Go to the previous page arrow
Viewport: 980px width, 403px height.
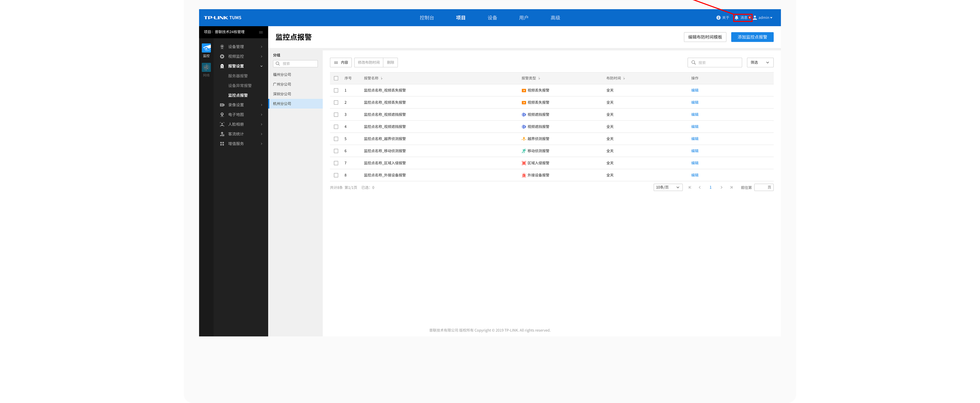(700, 187)
